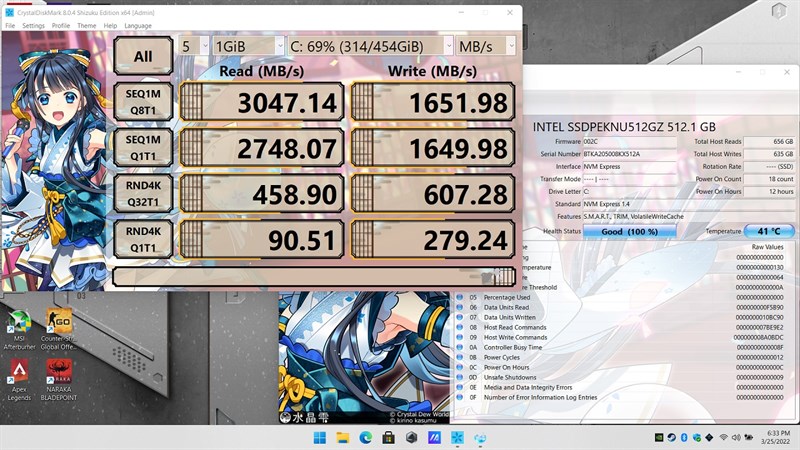Open the Profile menu
The image size is (800, 450).
click(61, 26)
